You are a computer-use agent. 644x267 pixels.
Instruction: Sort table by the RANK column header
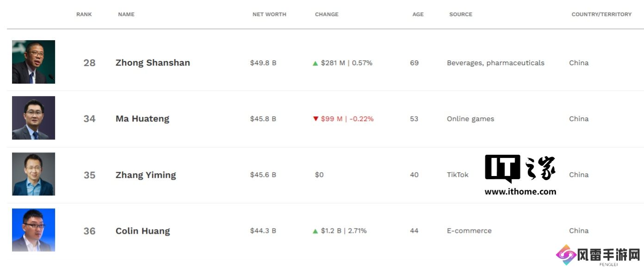[x=84, y=14]
